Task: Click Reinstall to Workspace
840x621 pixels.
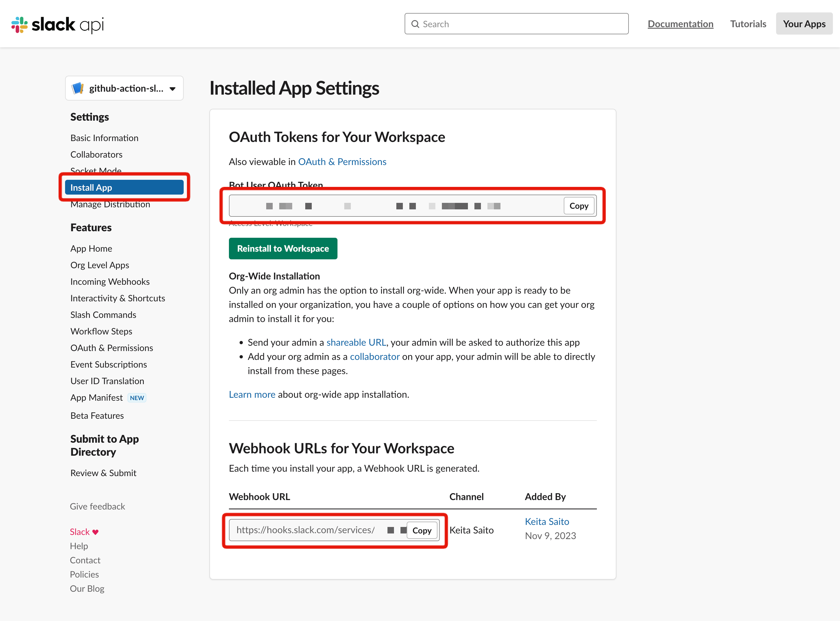Action: (283, 248)
